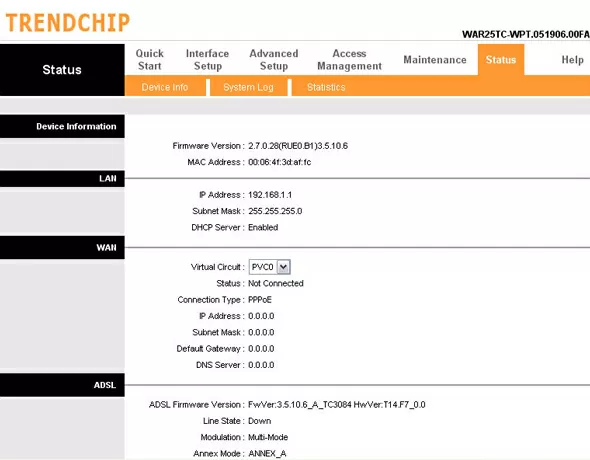The height and width of the screenshot is (460, 590).
Task: Click the Line State Down value
Action: [260, 421]
